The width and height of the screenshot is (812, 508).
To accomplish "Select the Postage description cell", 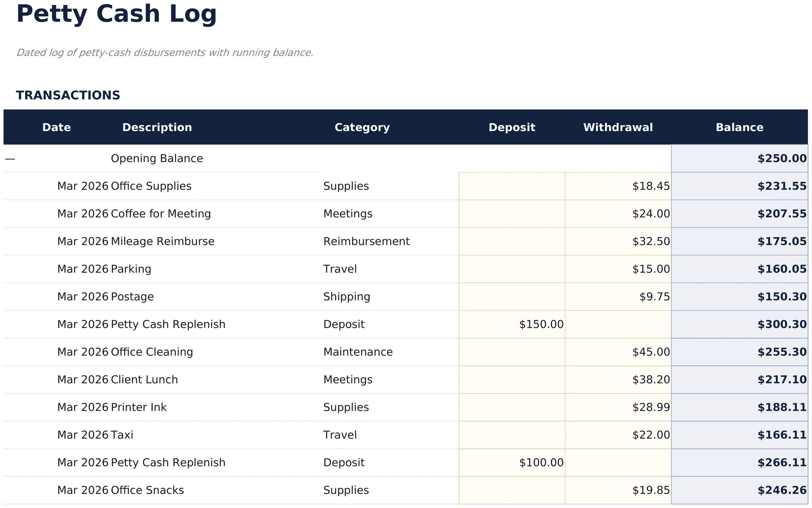I will click(216, 297).
